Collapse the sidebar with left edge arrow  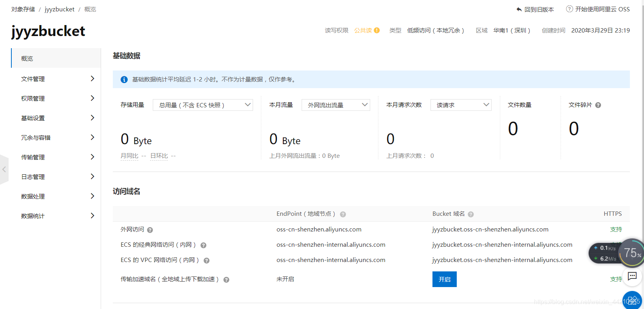pos(4,170)
